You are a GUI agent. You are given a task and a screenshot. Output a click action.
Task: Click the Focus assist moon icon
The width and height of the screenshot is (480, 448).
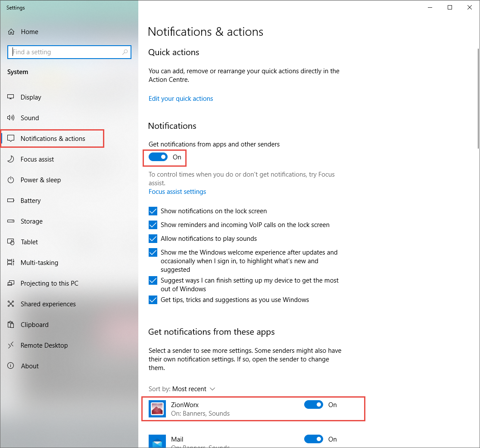[x=11, y=159]
